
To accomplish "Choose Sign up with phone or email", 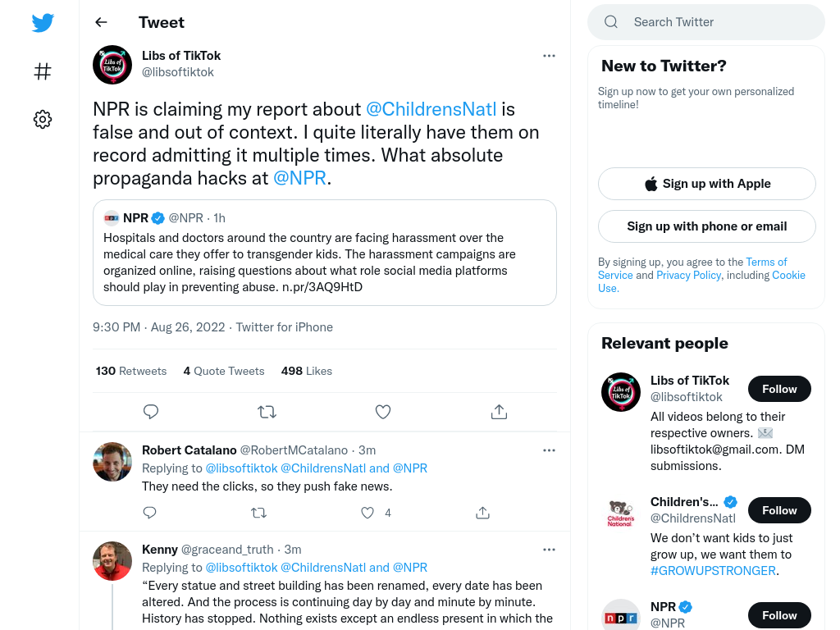I will click(x=706, y=226).
